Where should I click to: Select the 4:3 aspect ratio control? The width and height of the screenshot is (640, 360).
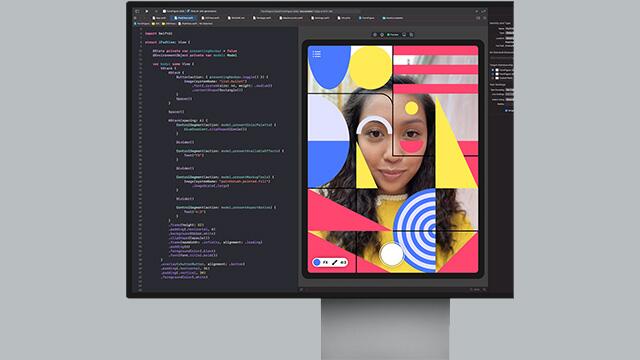(x=343, y=262)
